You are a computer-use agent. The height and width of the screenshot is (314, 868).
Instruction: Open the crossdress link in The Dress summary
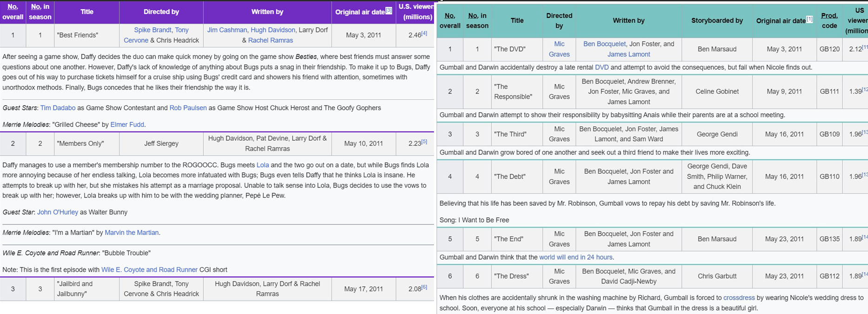tap(739, 298)
